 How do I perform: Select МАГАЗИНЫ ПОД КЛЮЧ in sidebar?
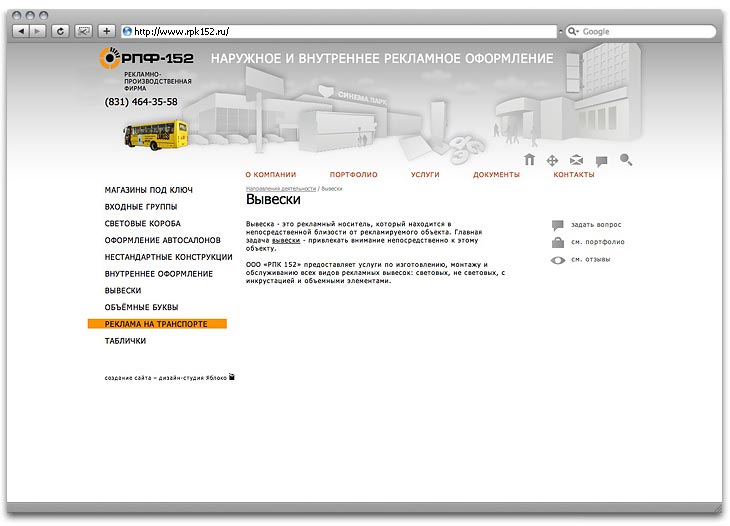point(149,190)
